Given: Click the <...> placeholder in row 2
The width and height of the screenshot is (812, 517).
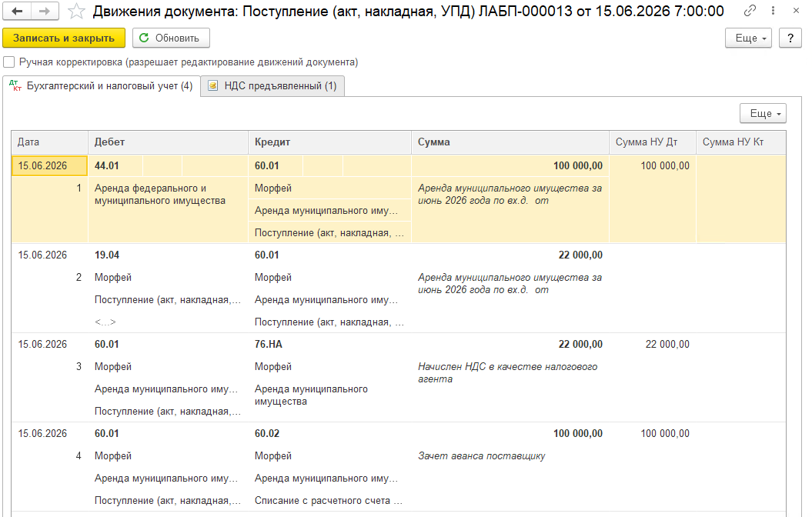Looking at the screenshot, I should point(105,322).
